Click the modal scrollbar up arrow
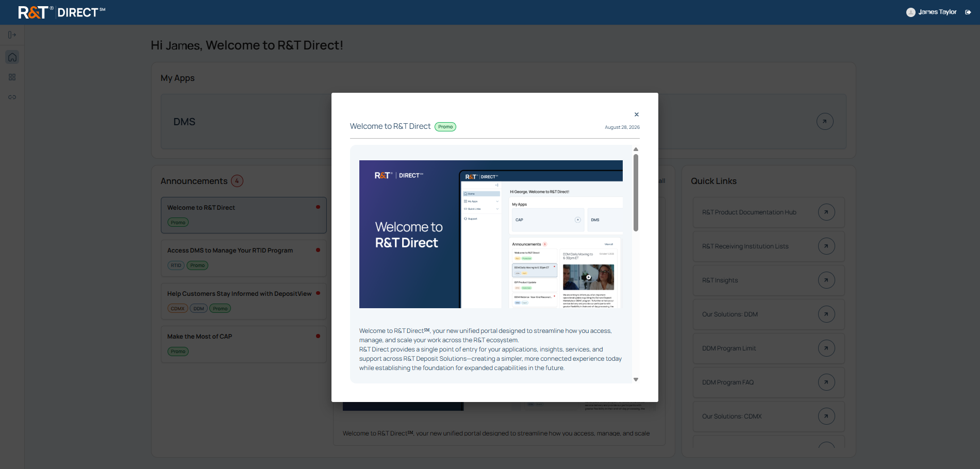Viewport: 980px width, 469px height. (x=636, y=149)
